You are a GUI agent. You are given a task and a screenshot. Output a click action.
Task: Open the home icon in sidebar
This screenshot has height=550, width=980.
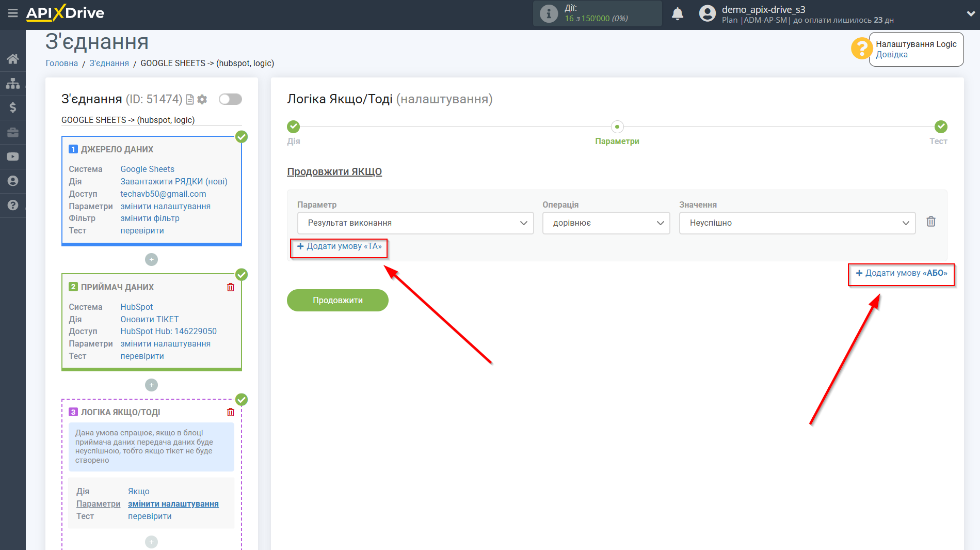click(x=13, y=59)
